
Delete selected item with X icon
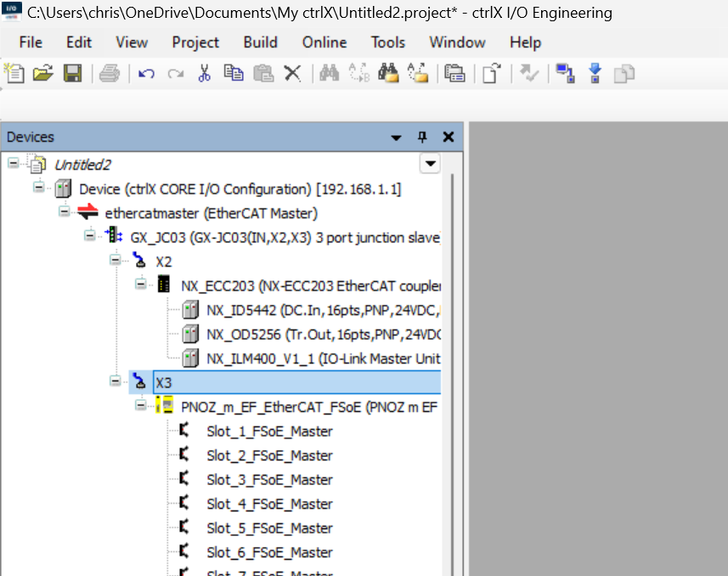pos(292,73)
